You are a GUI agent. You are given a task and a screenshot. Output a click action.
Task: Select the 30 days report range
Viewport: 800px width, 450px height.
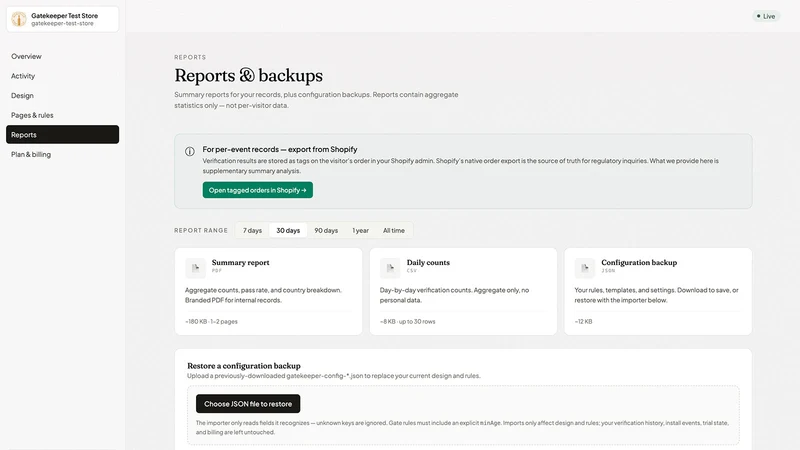[x=288, y=230]
